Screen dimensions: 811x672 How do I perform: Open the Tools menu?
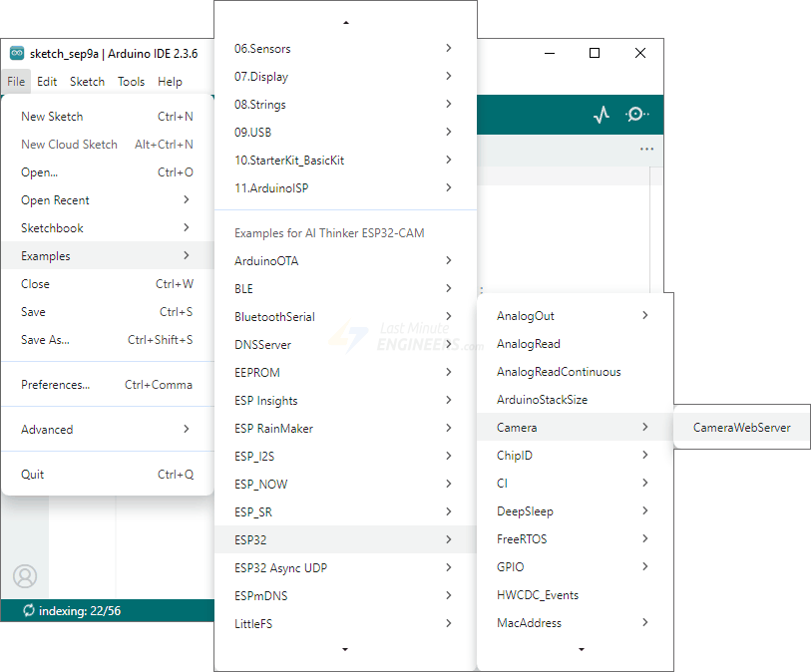click(x=131, y=82)
